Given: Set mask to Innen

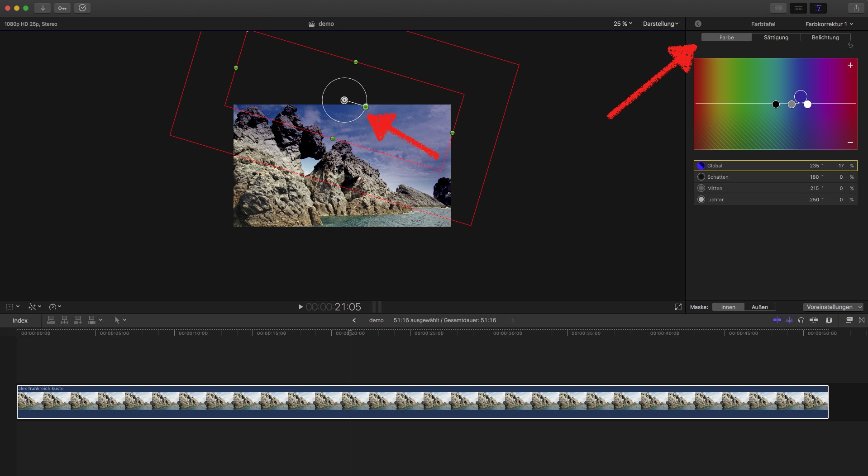Looking at the screenshot, I should [x=728, y=307].
